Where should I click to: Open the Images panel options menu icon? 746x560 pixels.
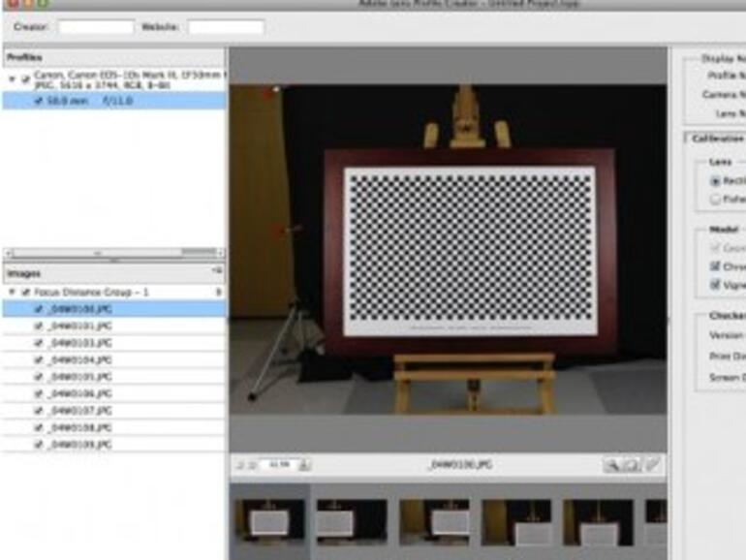tap(217, 270)
